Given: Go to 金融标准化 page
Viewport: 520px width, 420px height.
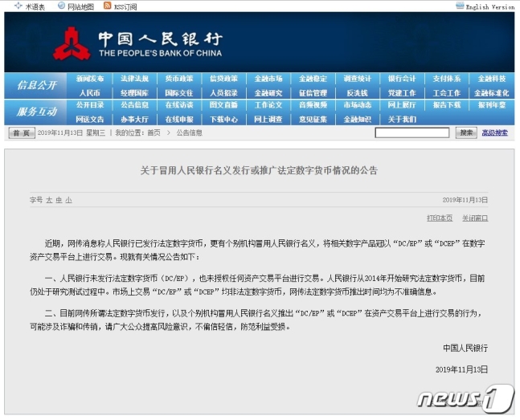Looking at the screenshot, I should click(492, 93).
